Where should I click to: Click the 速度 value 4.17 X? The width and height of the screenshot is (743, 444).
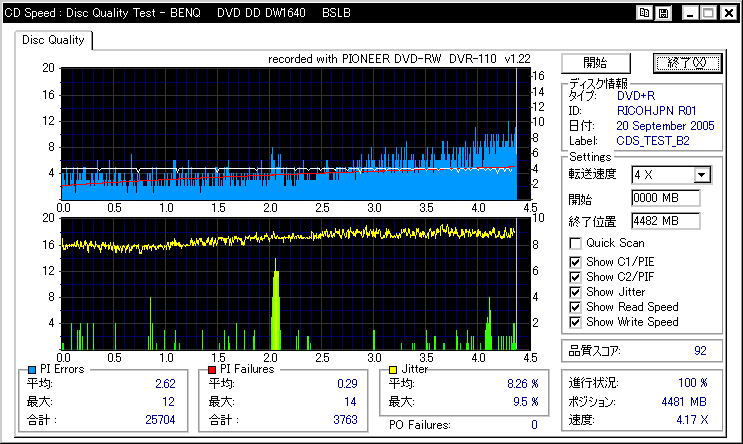[692, 420]
